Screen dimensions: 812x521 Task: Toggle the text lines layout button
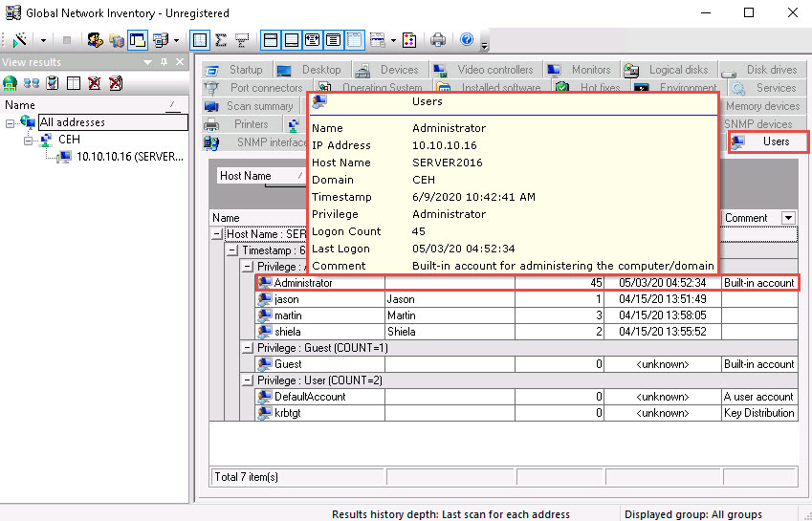[x=334, y=40]
